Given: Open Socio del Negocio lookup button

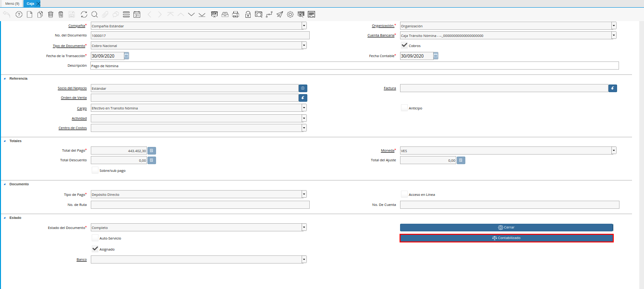Looking at the screenshot, I should pos(303,88).
